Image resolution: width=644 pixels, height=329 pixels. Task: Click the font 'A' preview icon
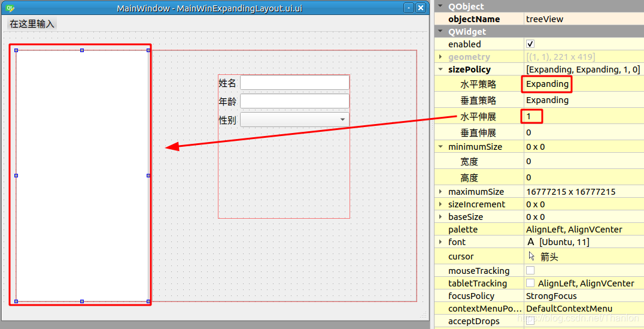[531, 242]
